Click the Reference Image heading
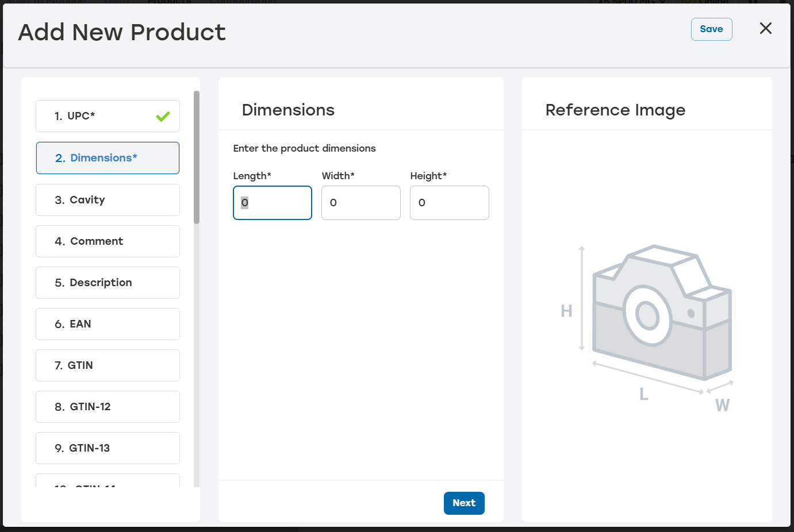This screenshot has height=532, width=794. (615, 110)
